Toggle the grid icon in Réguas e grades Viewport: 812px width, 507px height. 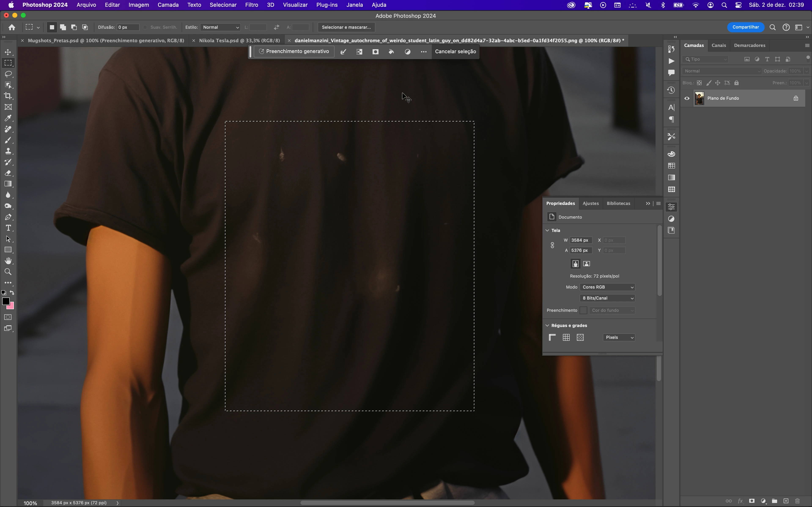pyautogui.click(x=566, y=337)
